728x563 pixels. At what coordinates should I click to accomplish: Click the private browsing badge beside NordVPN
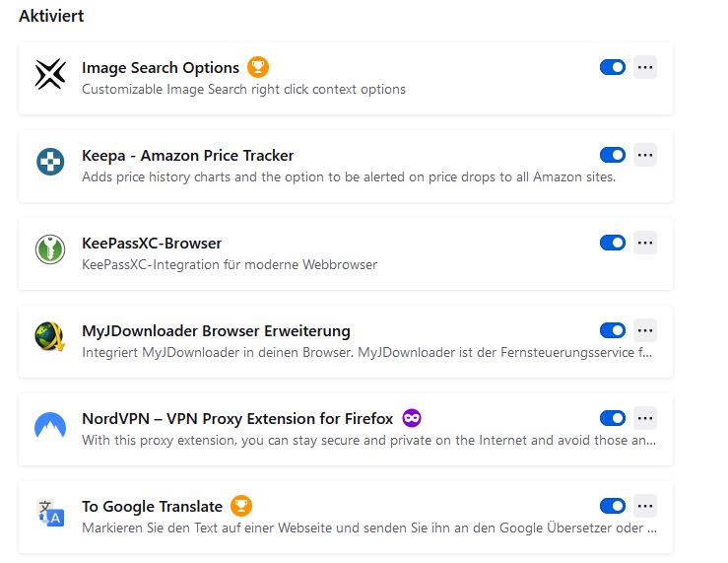(412, 418)
